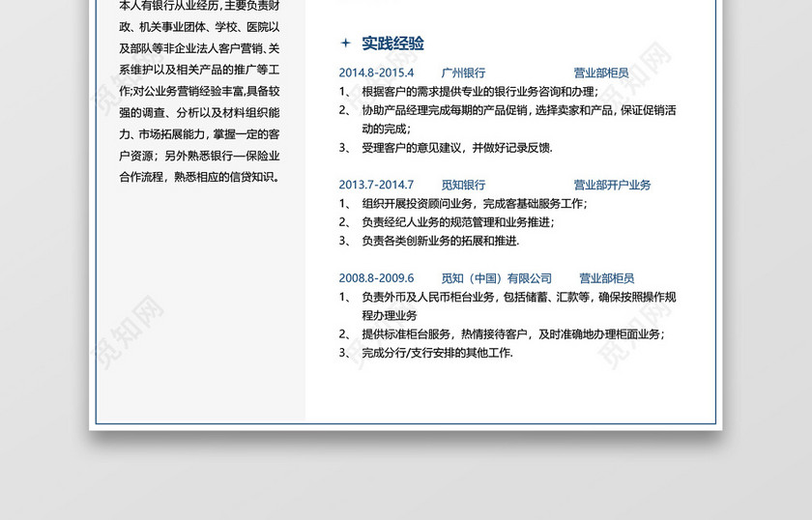The image size is (812, 520).
Task: Click the company name 觅知（中国）有限公司
Action: point(496,278)
